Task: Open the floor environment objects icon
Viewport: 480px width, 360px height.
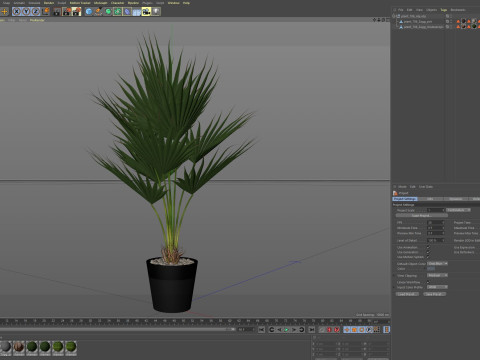Action: 137,12
